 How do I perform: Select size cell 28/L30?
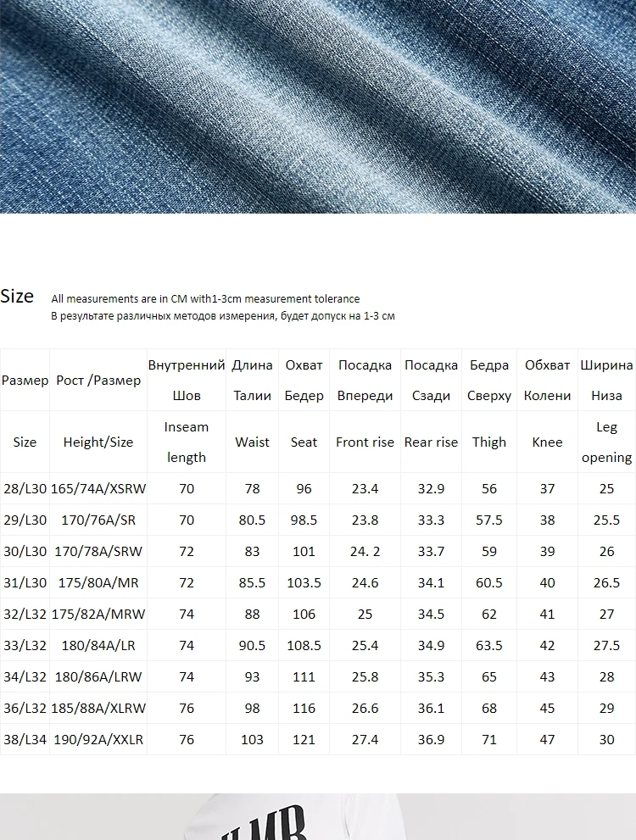25,488
